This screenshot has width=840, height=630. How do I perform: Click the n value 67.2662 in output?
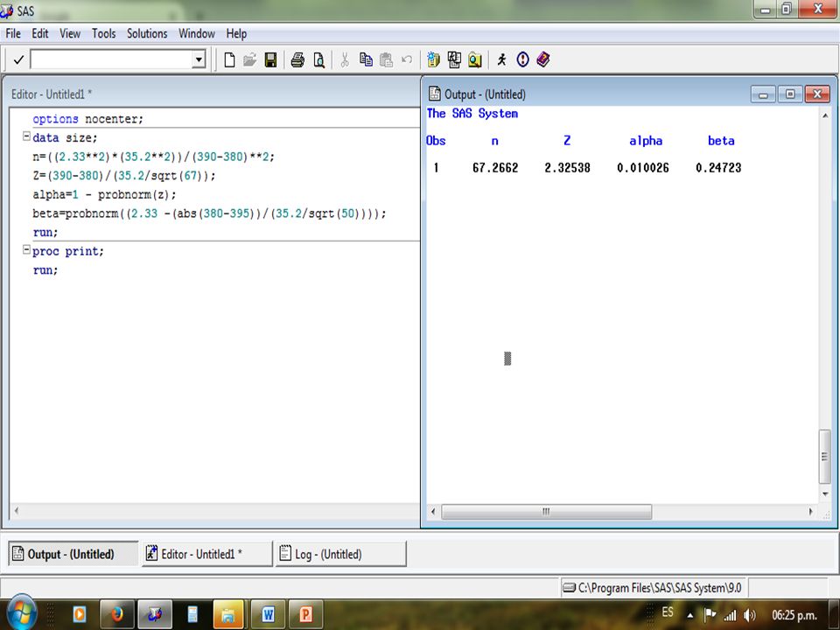point(495,168)
